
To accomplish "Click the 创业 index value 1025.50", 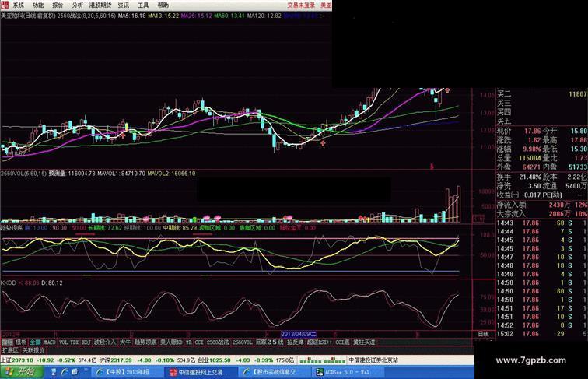I will point(220,360).
